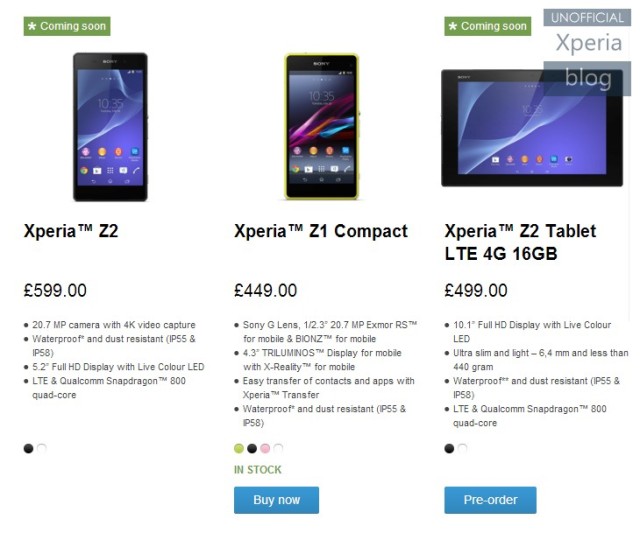This screenshot has height=540, width=640.
Task: Click the £449.00 price of Z1 Compact
Action: click(x=265, y=291)
